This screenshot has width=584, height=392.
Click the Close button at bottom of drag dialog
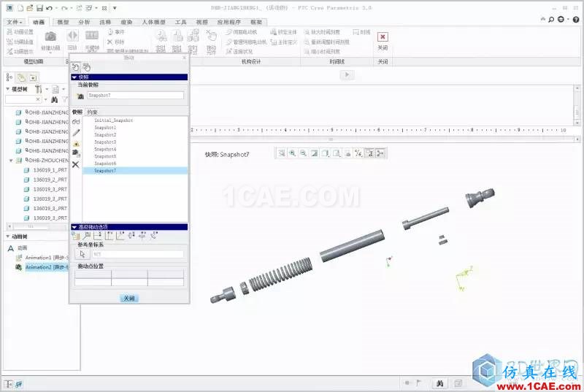(x=129, y=298)
